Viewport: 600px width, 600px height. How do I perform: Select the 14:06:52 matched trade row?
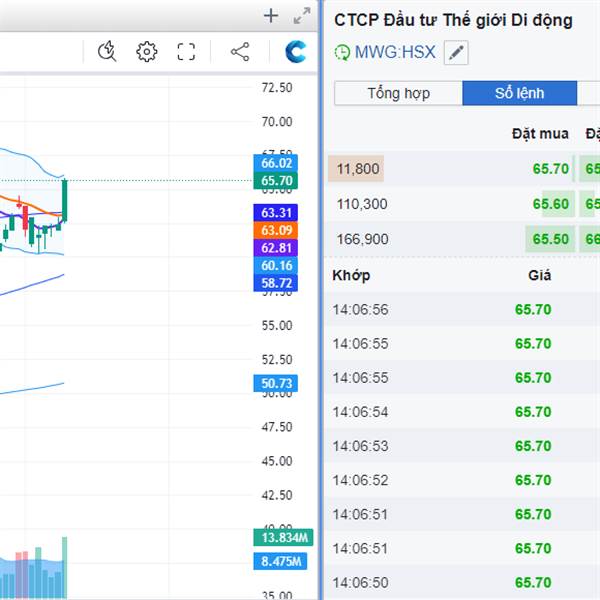462,480
